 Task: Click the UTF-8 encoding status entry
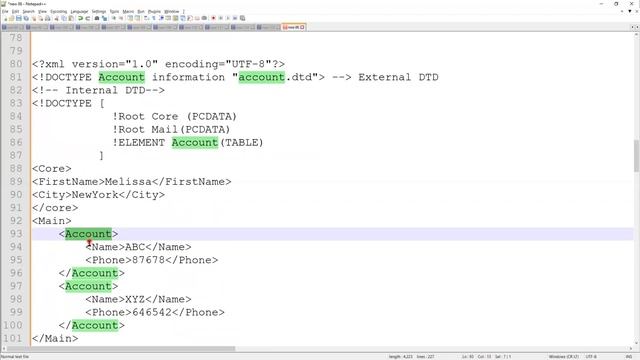(591, 357)
